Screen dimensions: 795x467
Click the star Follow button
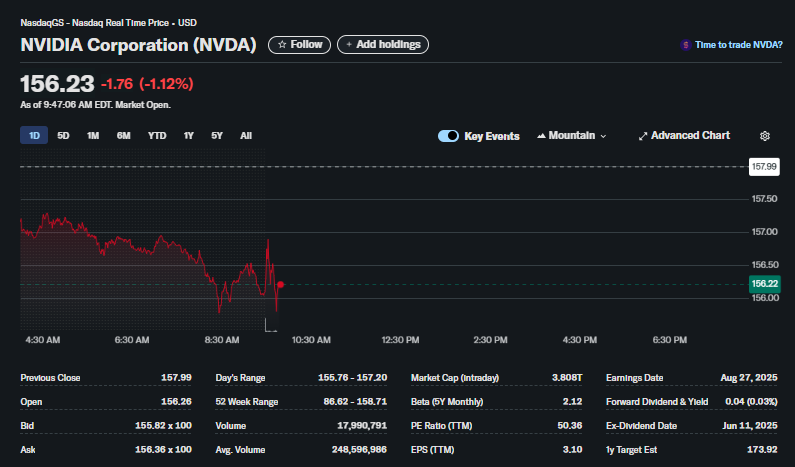[299, 45]
